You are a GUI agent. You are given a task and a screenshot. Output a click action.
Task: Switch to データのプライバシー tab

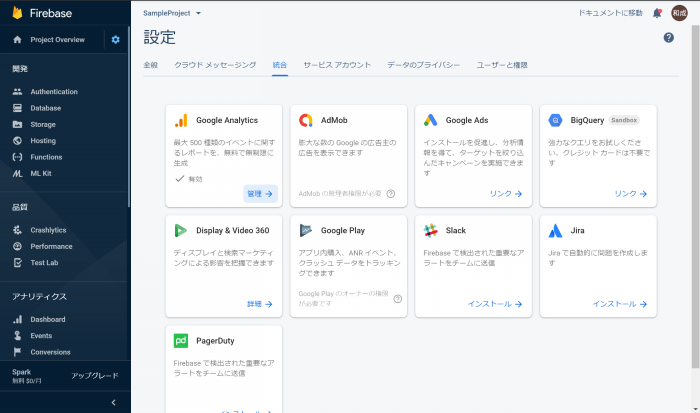[423, 65]
